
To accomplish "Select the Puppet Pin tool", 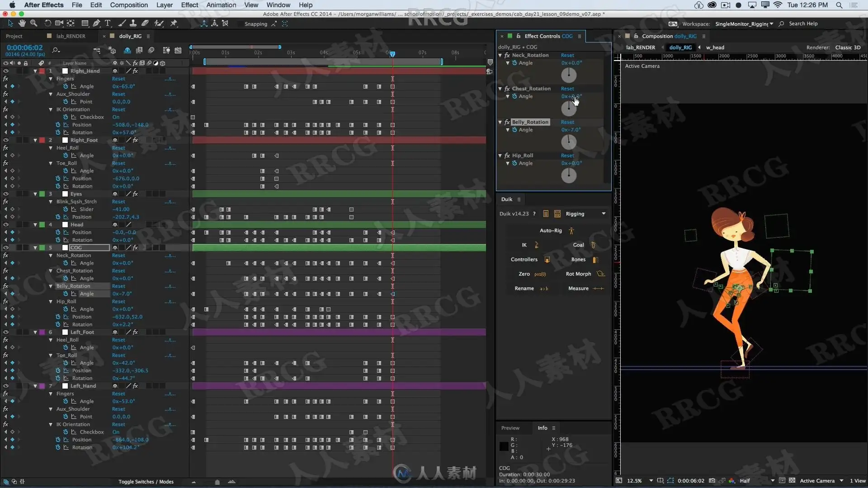I will coord(174,23).
